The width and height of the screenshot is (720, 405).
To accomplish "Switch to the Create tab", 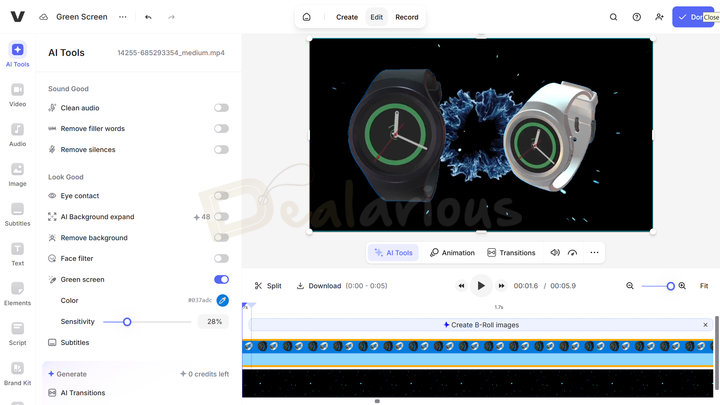I will click(x=347, y=17).
